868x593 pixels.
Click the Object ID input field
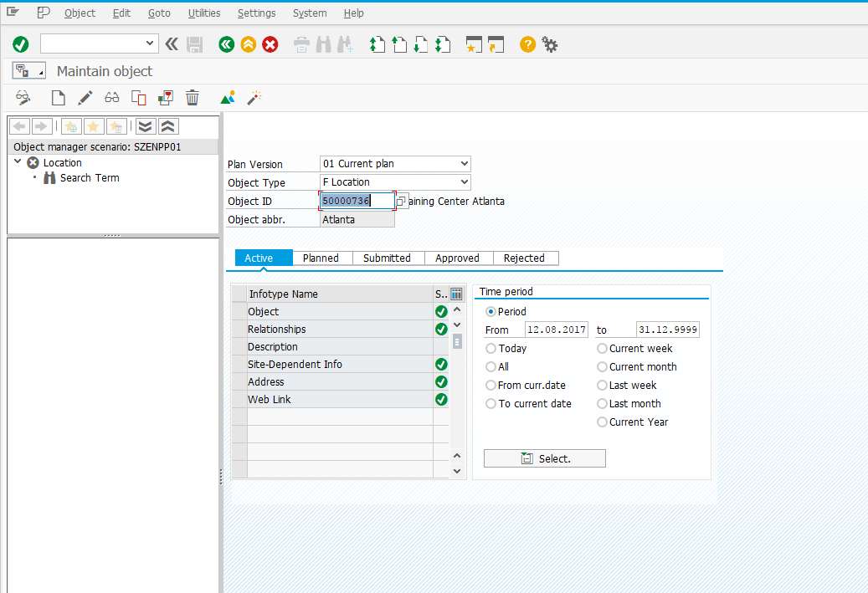point(357,201)
